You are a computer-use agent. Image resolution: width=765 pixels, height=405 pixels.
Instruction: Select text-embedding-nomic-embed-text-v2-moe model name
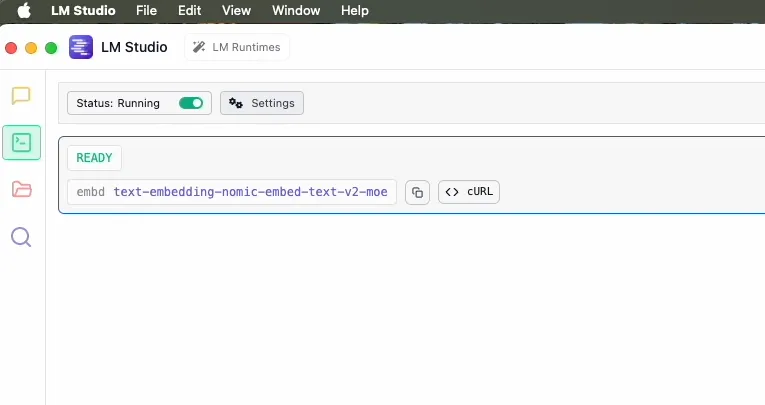point(250,192)
